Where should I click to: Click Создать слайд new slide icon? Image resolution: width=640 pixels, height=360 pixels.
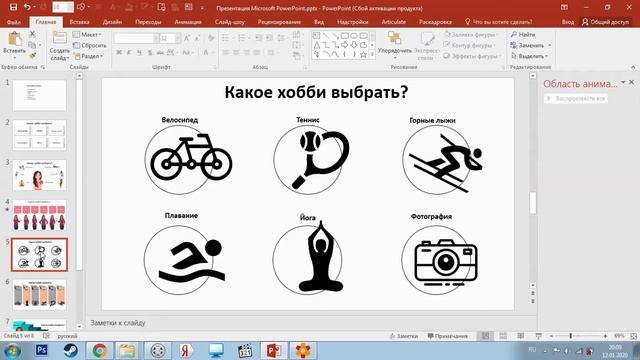59,39
